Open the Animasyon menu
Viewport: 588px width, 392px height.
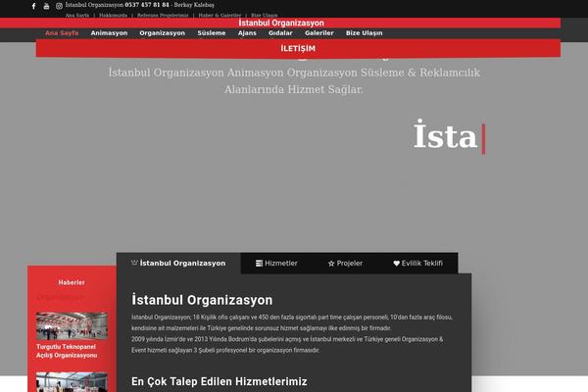[109, 33]
